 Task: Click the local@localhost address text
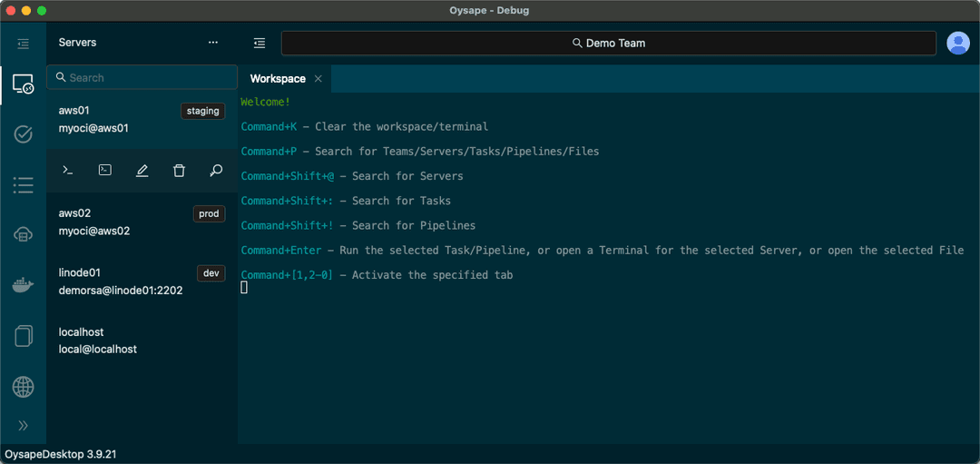(x=97, y=349)
